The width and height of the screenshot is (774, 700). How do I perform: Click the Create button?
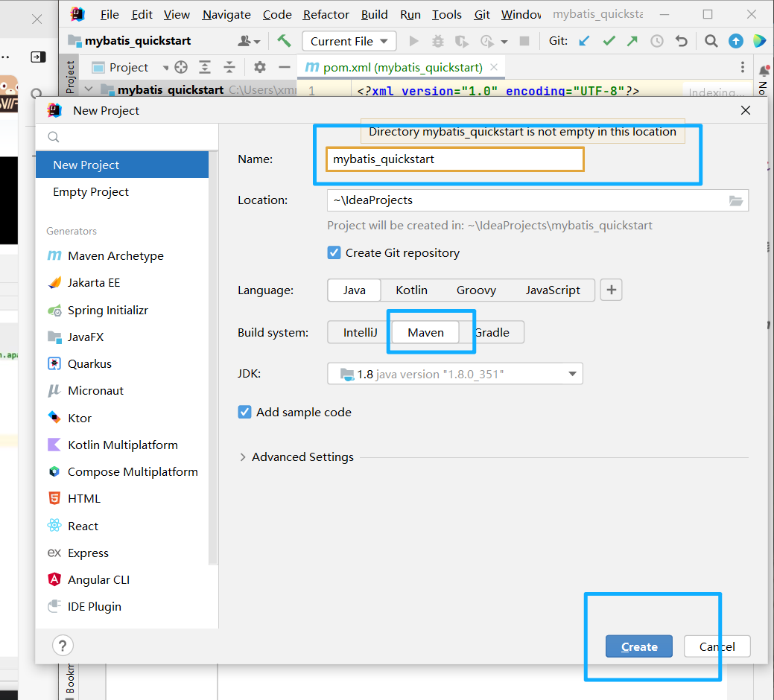(638, 646)
